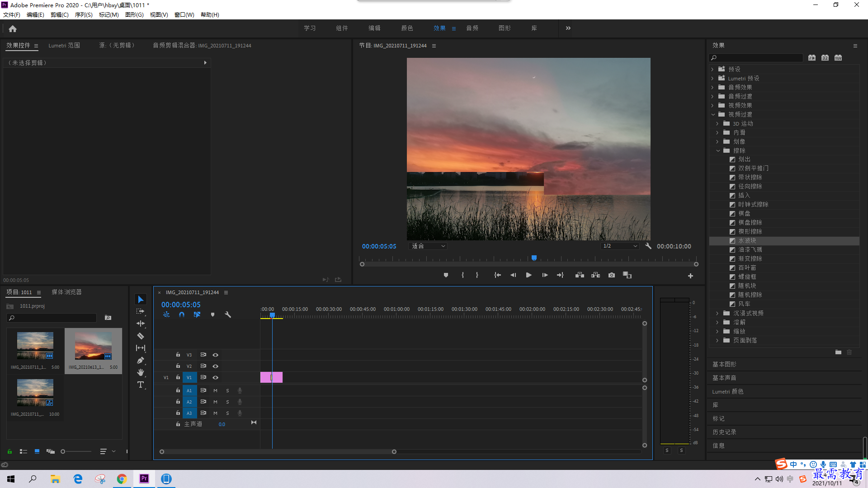Expand the 视频效果 folder
868x488 pixels.
click(713, 105)
